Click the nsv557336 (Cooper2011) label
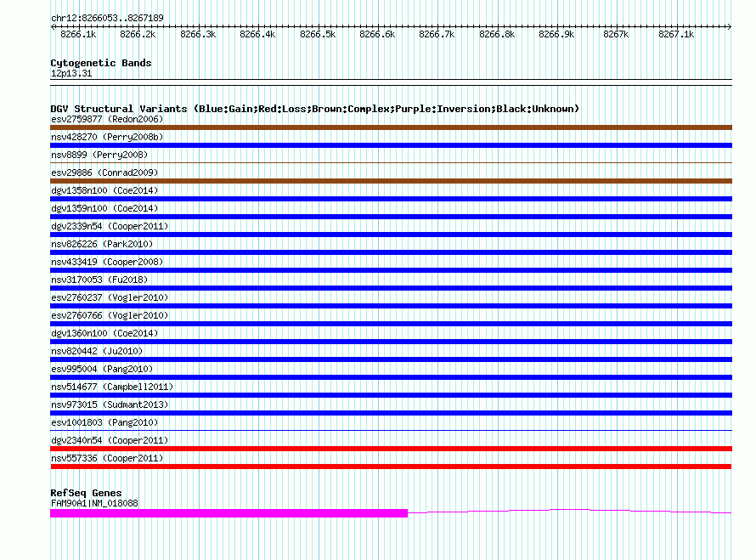The height and width of the screenshot is (560, 756). [107, 458]
